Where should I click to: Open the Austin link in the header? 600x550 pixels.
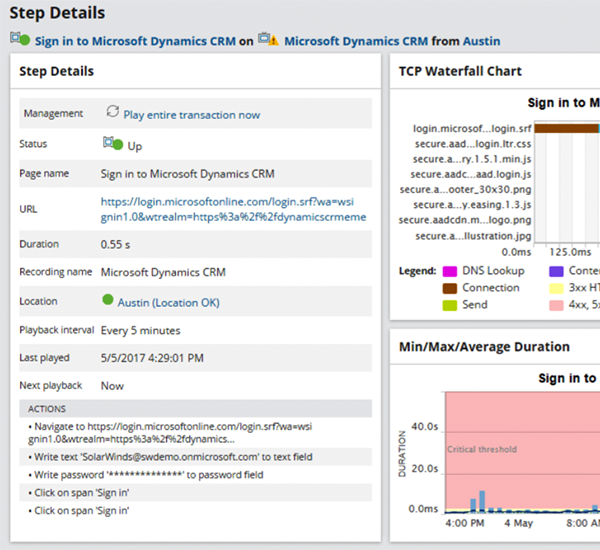pyautogui.click(x=481, y=41)
